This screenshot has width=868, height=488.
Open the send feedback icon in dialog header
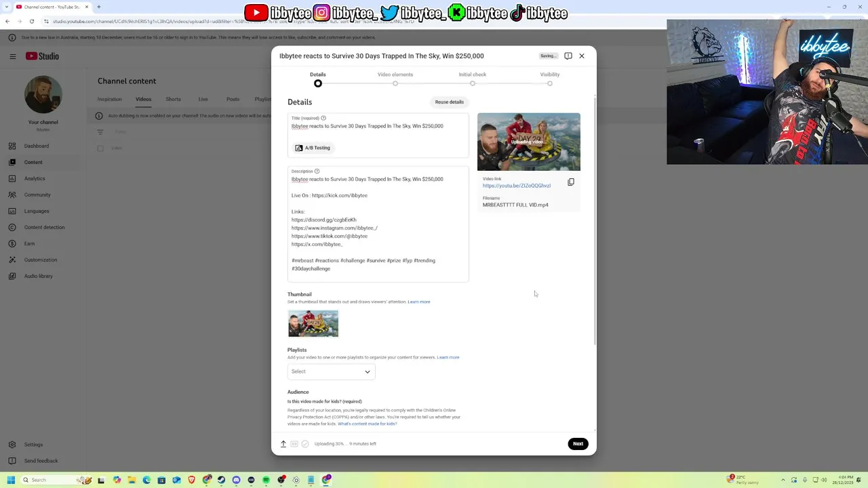coord(568,56)
